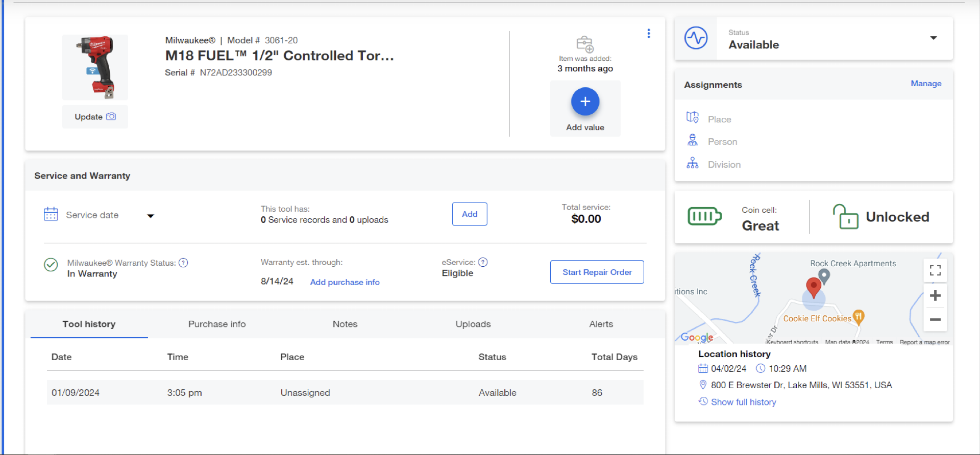Click the Update photo button

point(95,117)
